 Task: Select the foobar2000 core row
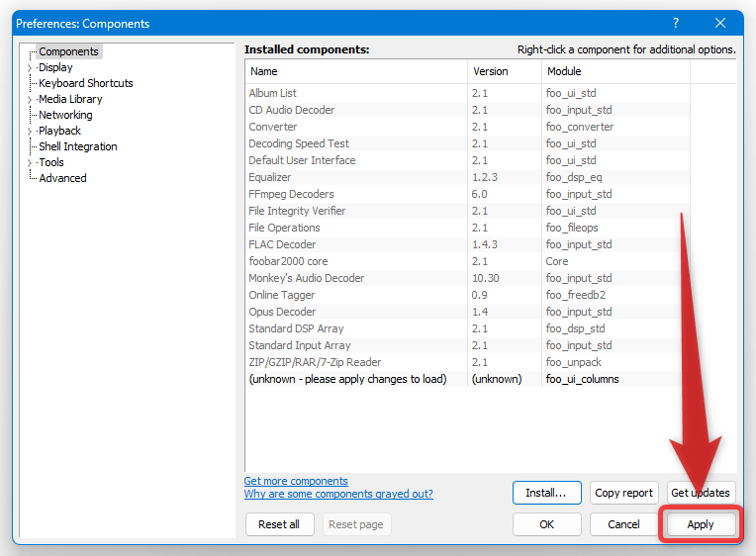(x=468, y=261)
